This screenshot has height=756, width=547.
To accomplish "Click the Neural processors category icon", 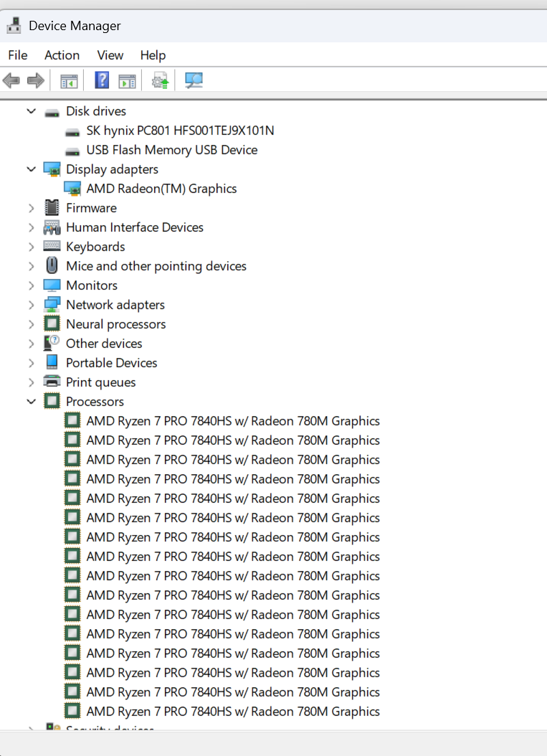I will coord(52,323).
